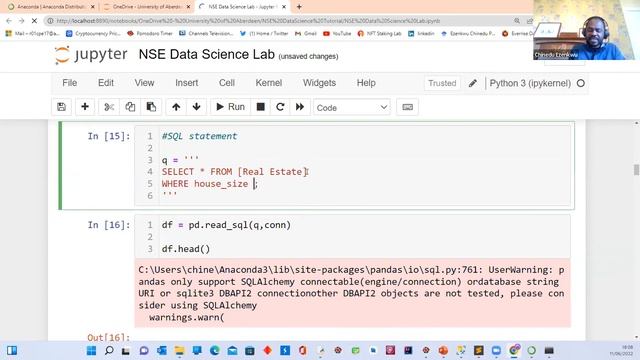
Task: Go back with the browser back arrow
Action: tap(9, 20)
